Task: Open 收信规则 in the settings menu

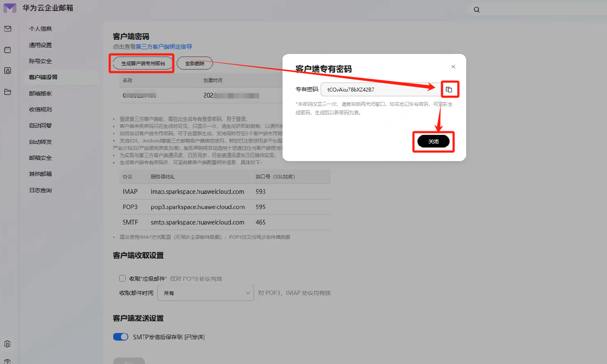Action: pos(40,109)
